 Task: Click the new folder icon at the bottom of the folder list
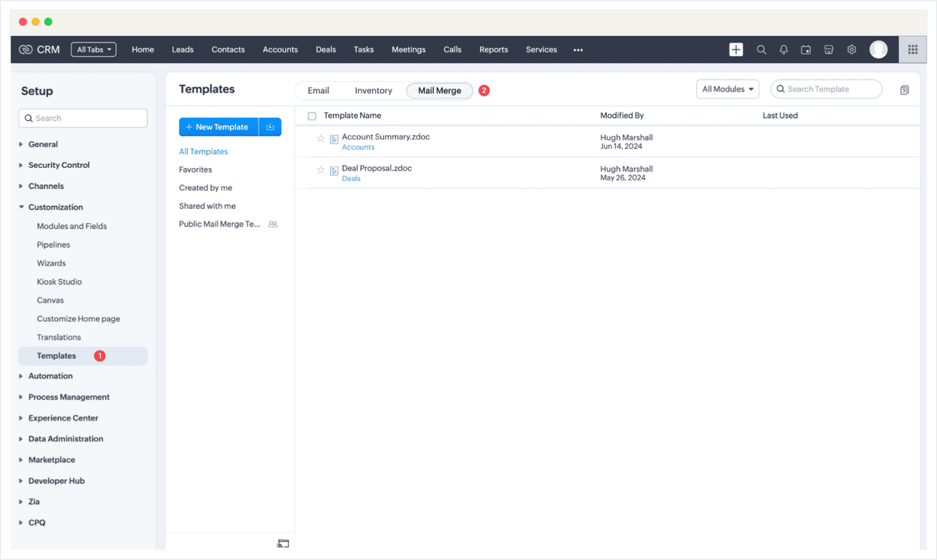(283, 544)
